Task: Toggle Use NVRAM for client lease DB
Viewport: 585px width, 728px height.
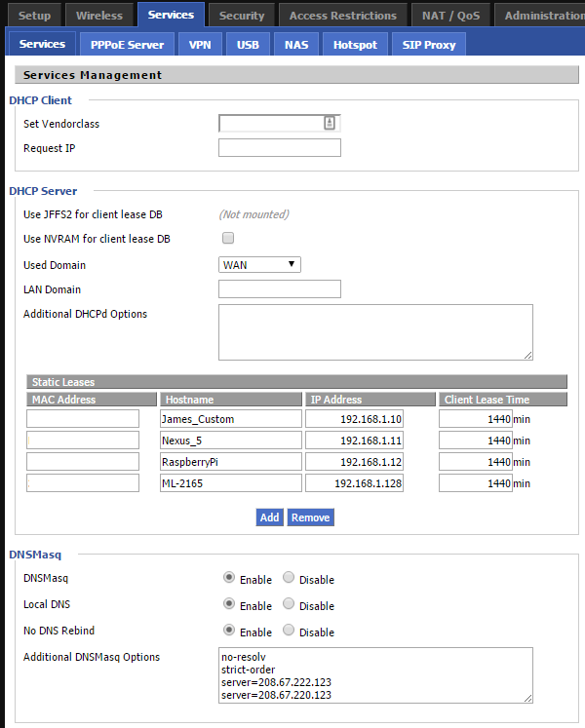Action: pos(228,238)
